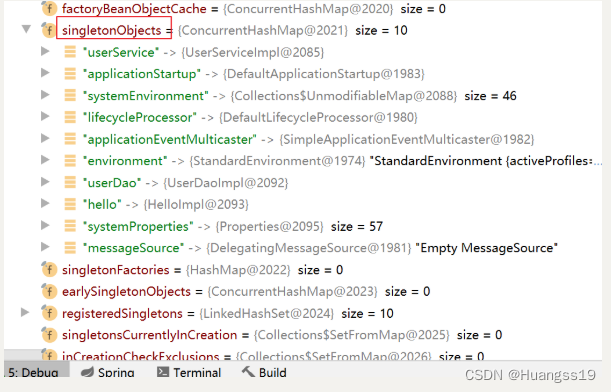
Task: Select the singletonFactories variable name
Action: (116, 270)
